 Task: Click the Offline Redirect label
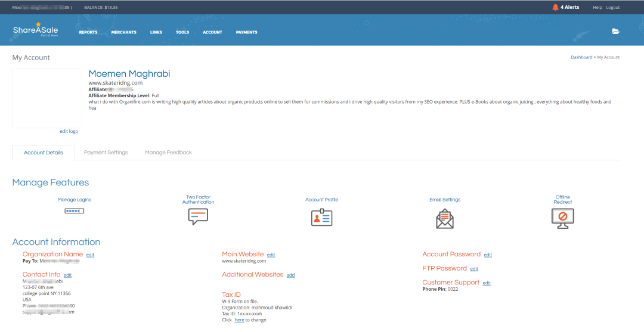pos(563,200)
